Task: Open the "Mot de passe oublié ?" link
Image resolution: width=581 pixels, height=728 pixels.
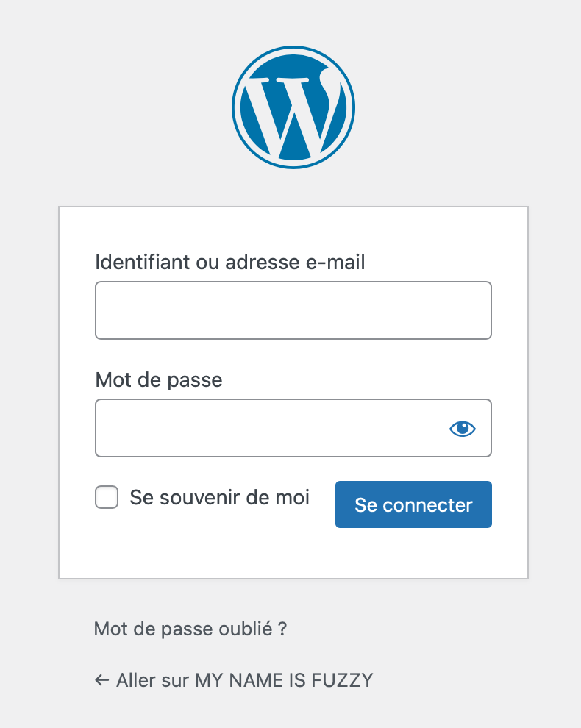Action: [190, 629]
